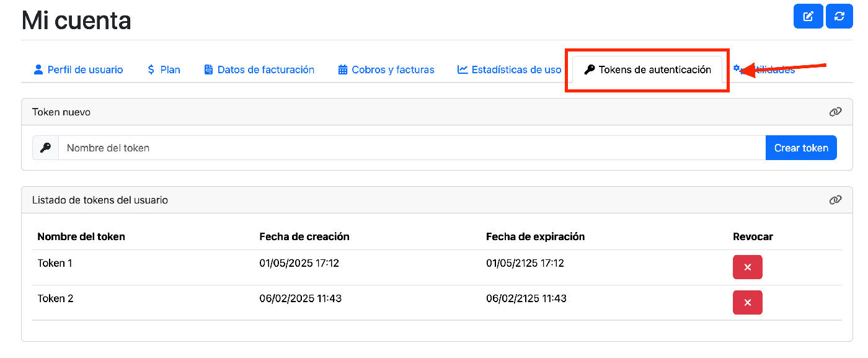Revoke Token 2 with the red X
Image resolution: width=868 pixels, height=358 pixels.
(x=747, y=302)
